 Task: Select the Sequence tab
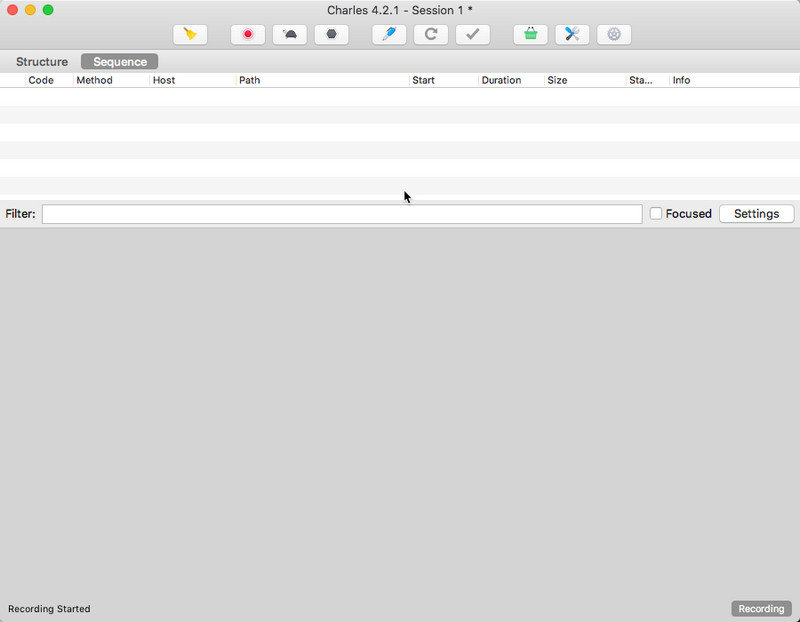(120, 62)
